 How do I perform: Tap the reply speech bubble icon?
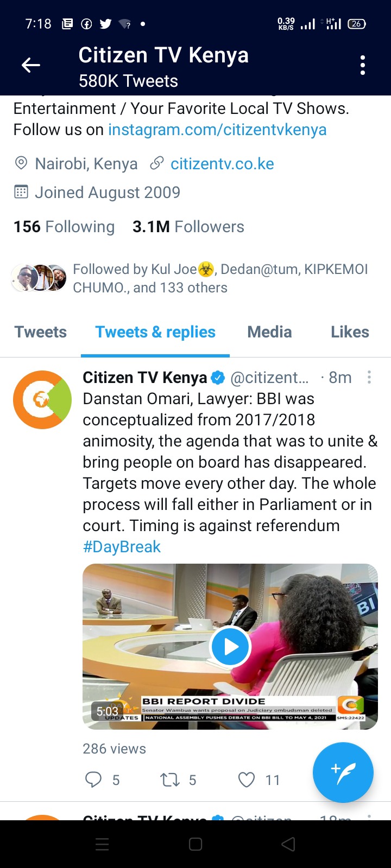pos(93,780)
